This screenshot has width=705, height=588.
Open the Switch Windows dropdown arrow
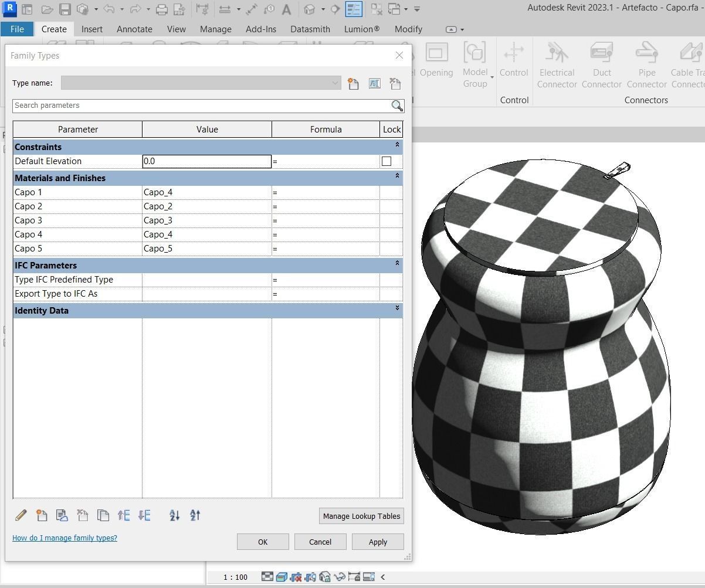point(405,9)
